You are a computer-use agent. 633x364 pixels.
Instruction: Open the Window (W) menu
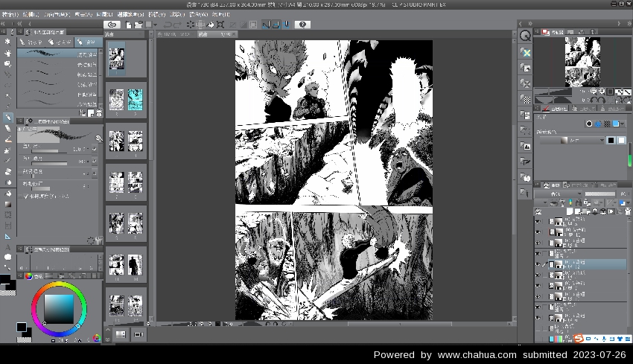(x=199, y=14)
